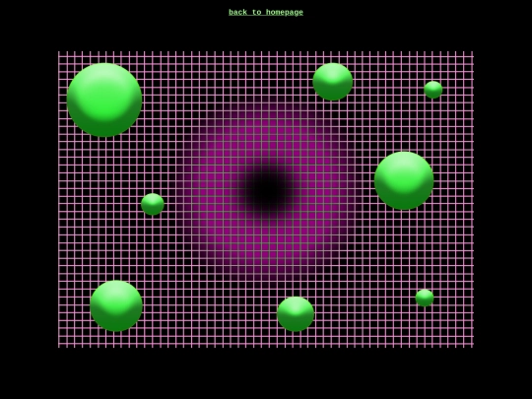Click the large green sphere on the right side
This screenshot has width=532, height=399.
(x=404, y=180)
